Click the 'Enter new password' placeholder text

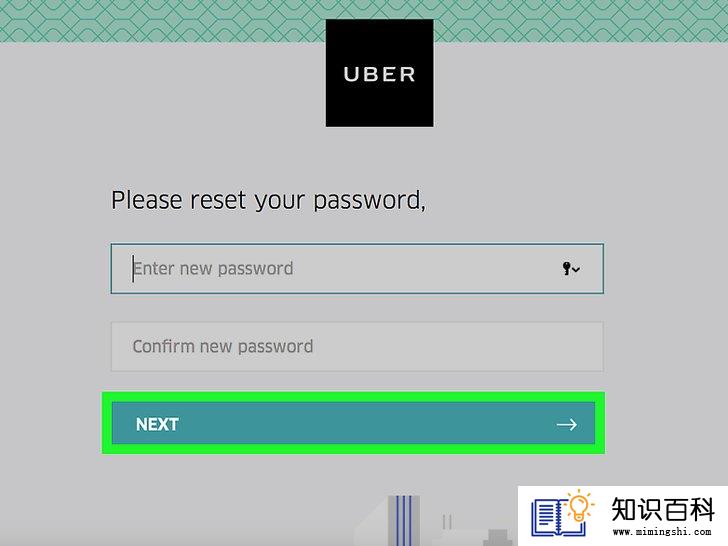(x=213, y=268)
